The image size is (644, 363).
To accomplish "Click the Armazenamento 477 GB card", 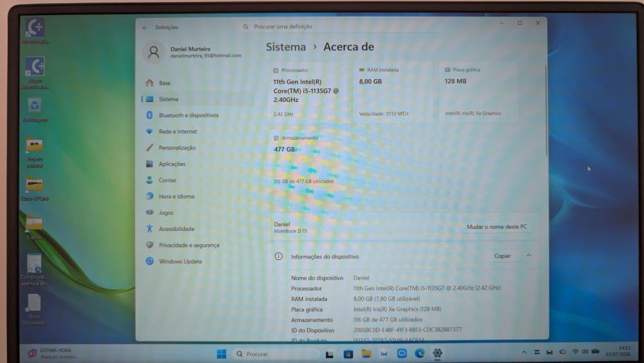I will (x=307, y=159).
